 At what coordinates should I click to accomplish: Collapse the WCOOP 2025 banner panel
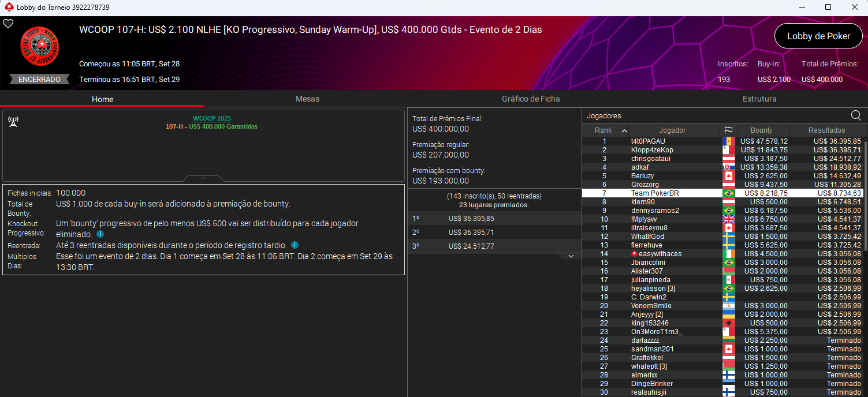pyautogui.click(x=203, y=178)
